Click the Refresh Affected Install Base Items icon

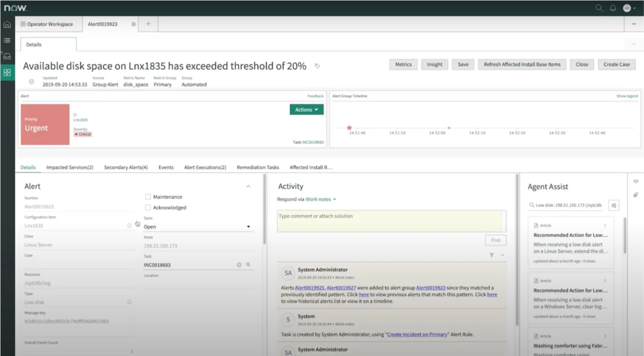[x=522, y=64]
